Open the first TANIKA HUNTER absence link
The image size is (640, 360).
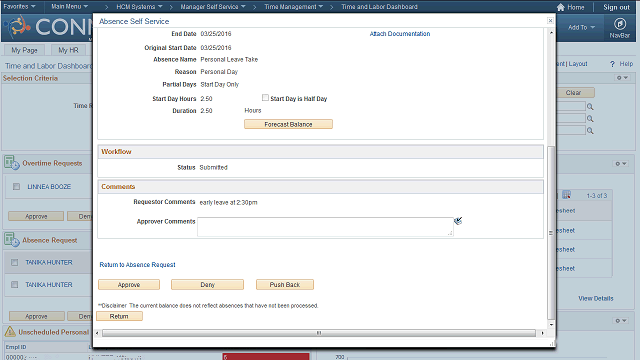(49, 262)
